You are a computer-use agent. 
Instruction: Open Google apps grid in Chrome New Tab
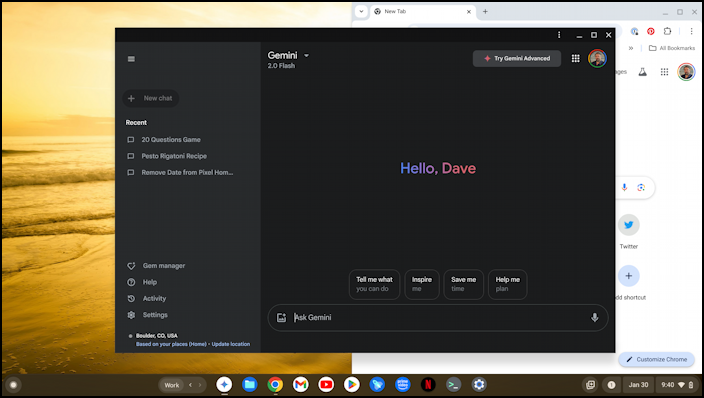pos(664,72)
